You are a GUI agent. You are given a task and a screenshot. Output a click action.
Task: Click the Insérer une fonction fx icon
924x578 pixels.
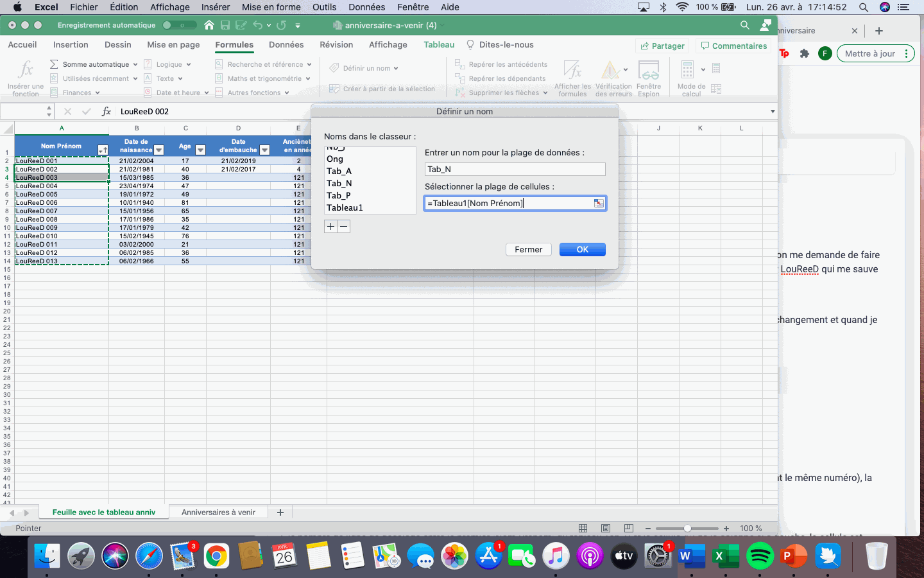point(26,69)
